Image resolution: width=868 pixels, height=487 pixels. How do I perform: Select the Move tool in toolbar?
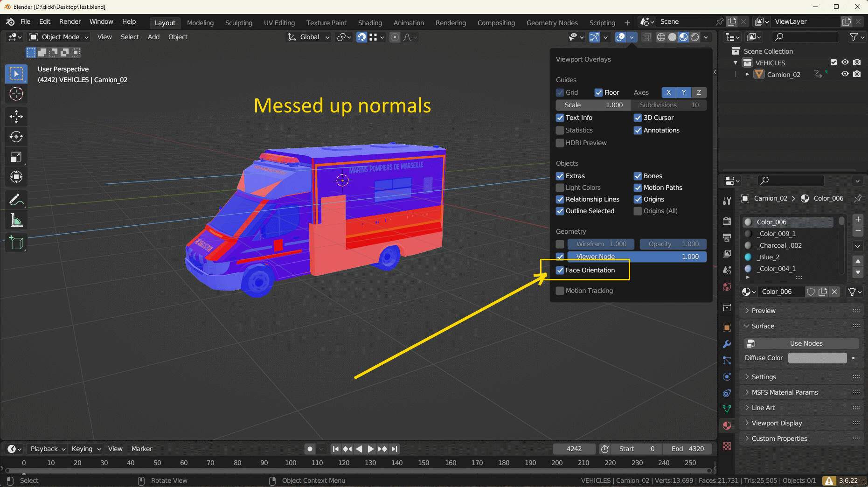[x=16, y=117]
